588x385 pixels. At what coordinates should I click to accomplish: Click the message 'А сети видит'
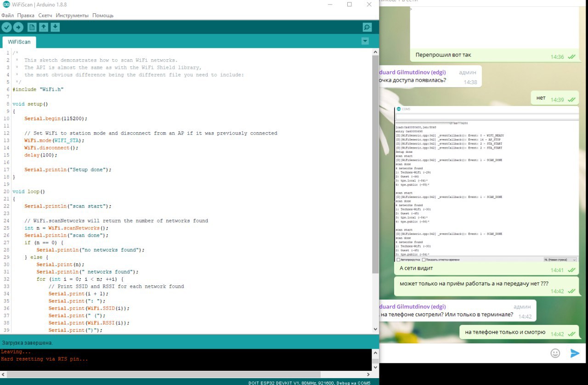click(x=416, y=268)
